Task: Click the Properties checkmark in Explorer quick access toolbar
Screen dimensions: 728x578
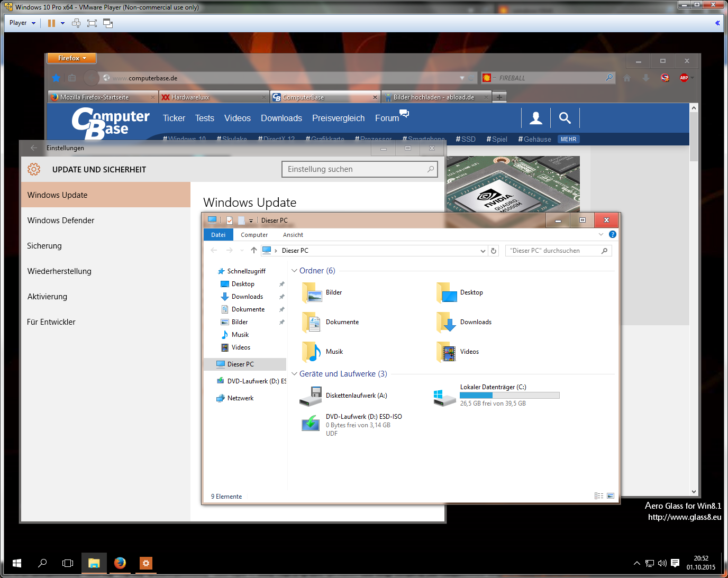Action: (x=230, y=221)
